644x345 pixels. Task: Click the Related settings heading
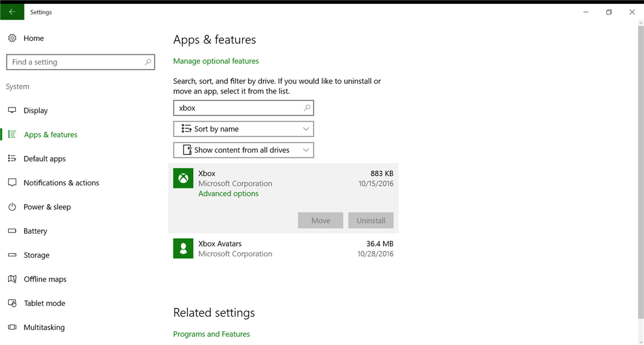214,312
